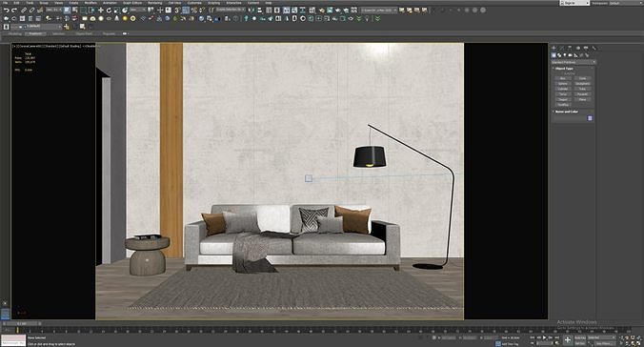The height and width of the screenshot is (347, 644).
Task: Toggle the Angle Snap
Action: pos(186,10)
